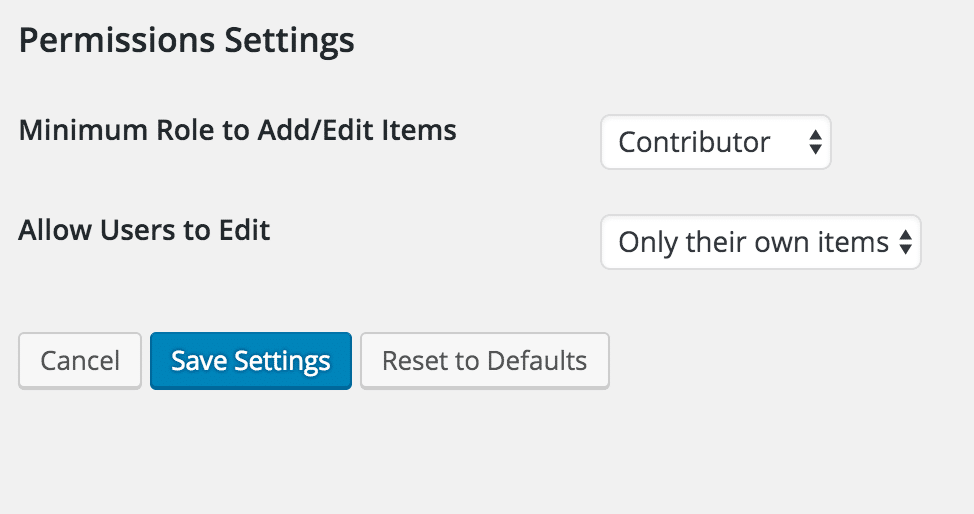Select the Contributor text inside the role selector
The height and width of the screenshot is (514, 974).
694,142
